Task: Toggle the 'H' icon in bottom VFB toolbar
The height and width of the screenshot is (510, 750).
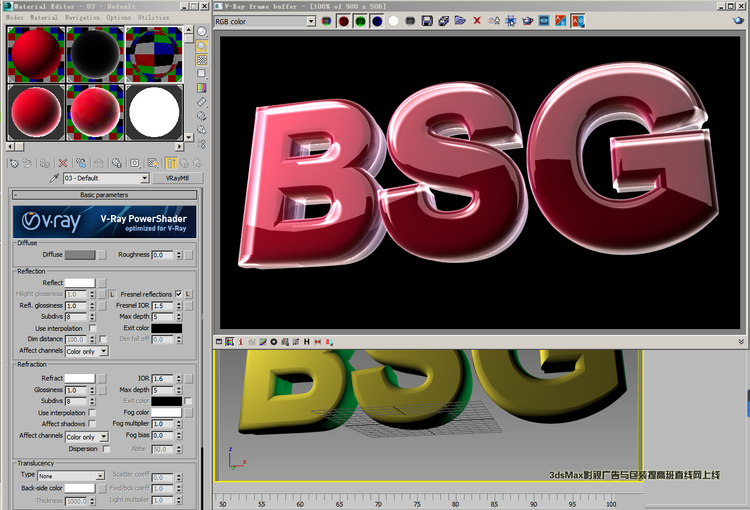Action: (307, 342)
